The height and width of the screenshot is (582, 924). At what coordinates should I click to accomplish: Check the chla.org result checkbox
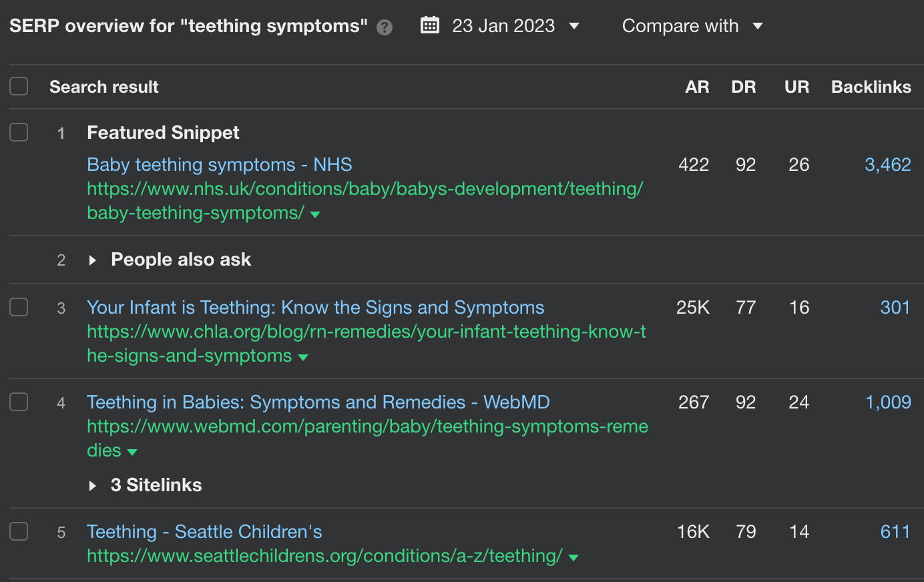[x=19, y=307]
